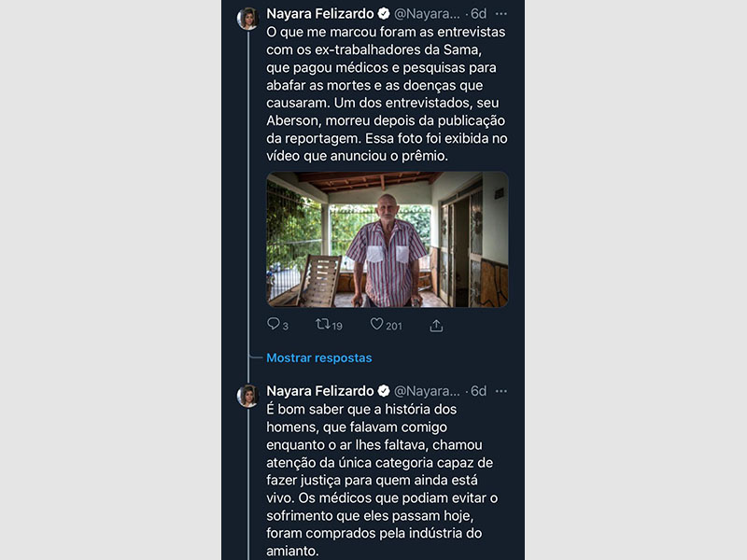Click the verified badge in the first tweet header
747x560 pixels.
point(383,14)
